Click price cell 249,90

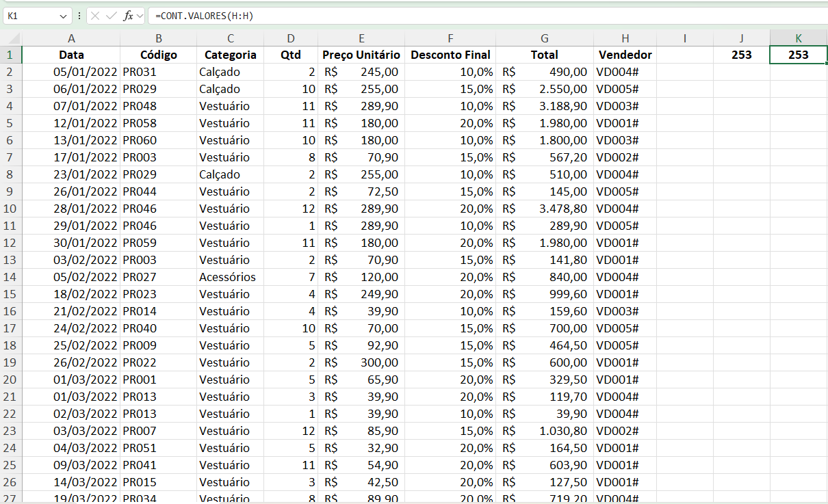361,294
